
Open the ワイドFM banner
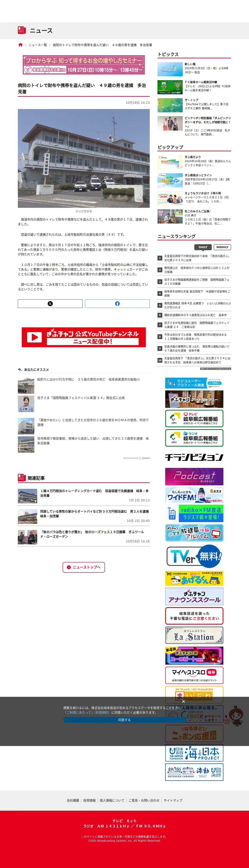194,495
